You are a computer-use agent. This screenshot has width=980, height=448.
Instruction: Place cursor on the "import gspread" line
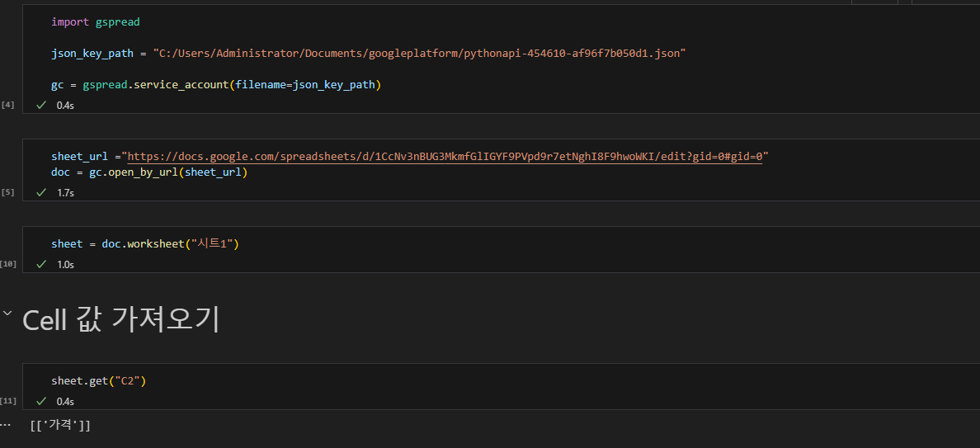point(96,22)
